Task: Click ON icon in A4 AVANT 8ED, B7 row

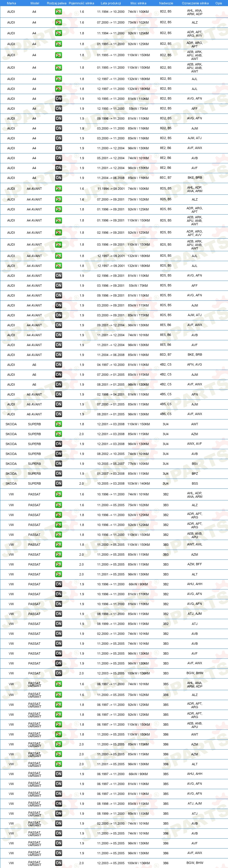Action: [58, 355]
